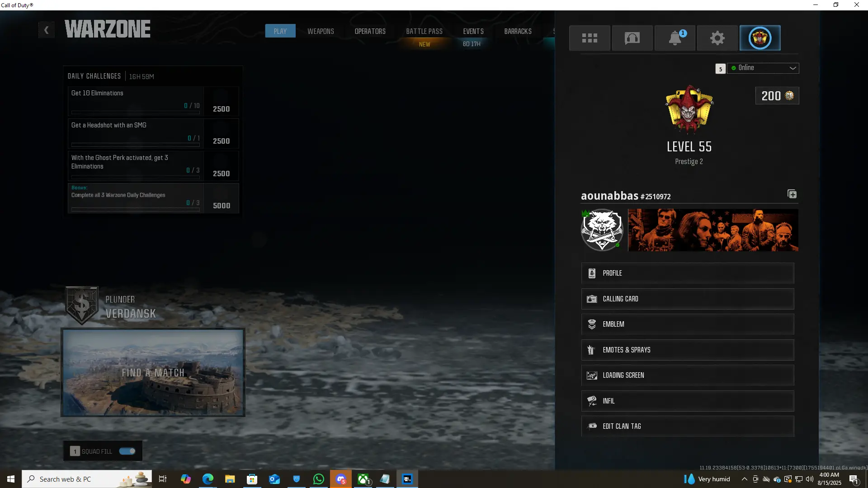
Task: Switch to the Battle Pass tab
Action: tap(424, 31)
